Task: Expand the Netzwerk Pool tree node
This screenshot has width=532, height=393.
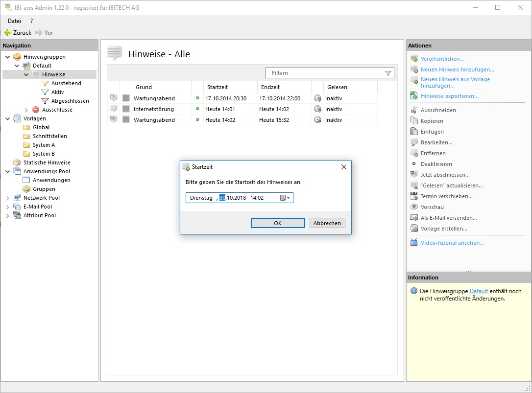Action: 8,198
